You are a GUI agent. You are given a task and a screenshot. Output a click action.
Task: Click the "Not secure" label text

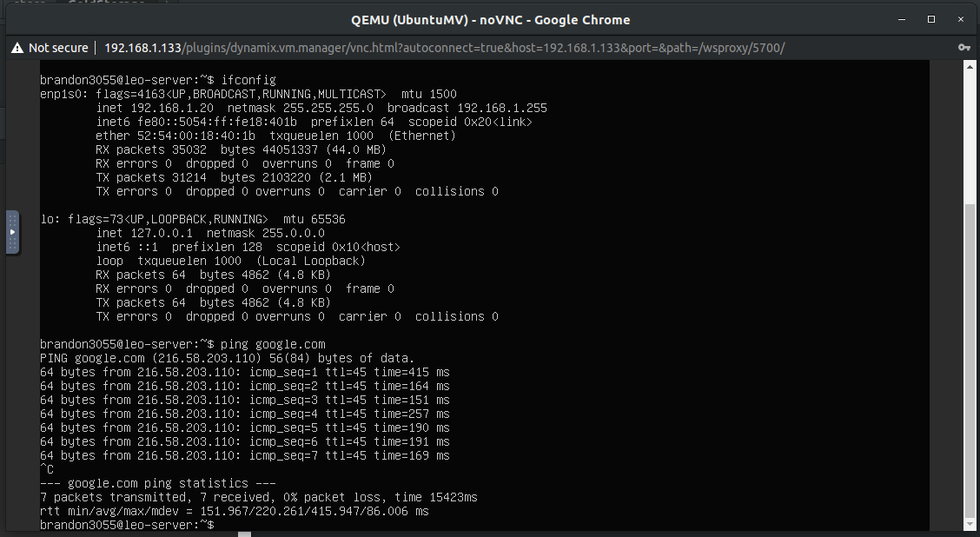[x=58, y=48]
